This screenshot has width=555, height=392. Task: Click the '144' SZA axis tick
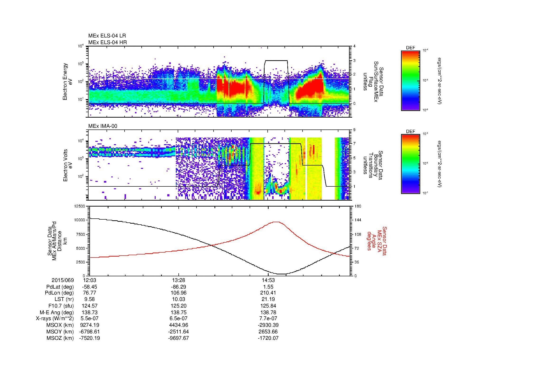(x=359, y=220)
